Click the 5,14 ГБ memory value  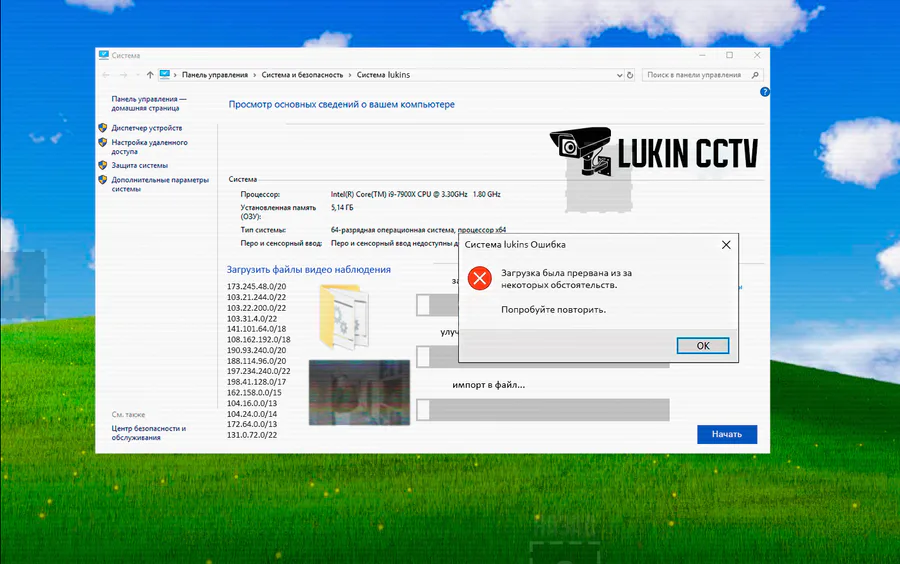(342, 208)
